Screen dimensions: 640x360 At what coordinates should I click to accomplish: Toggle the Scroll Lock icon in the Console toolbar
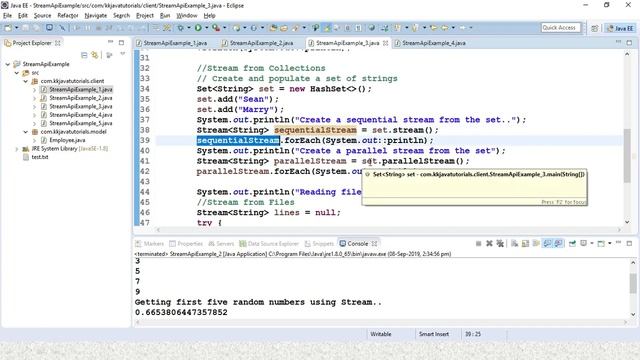[525, 244]
